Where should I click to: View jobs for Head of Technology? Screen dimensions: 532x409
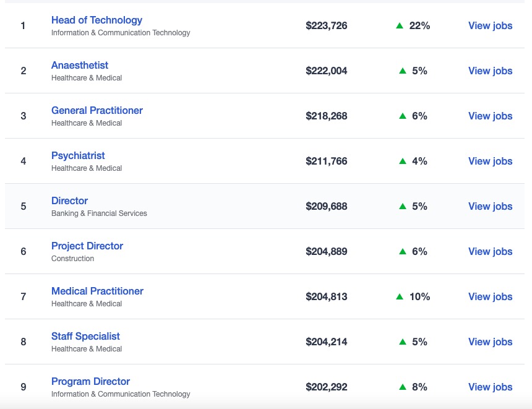coord(491,25)
